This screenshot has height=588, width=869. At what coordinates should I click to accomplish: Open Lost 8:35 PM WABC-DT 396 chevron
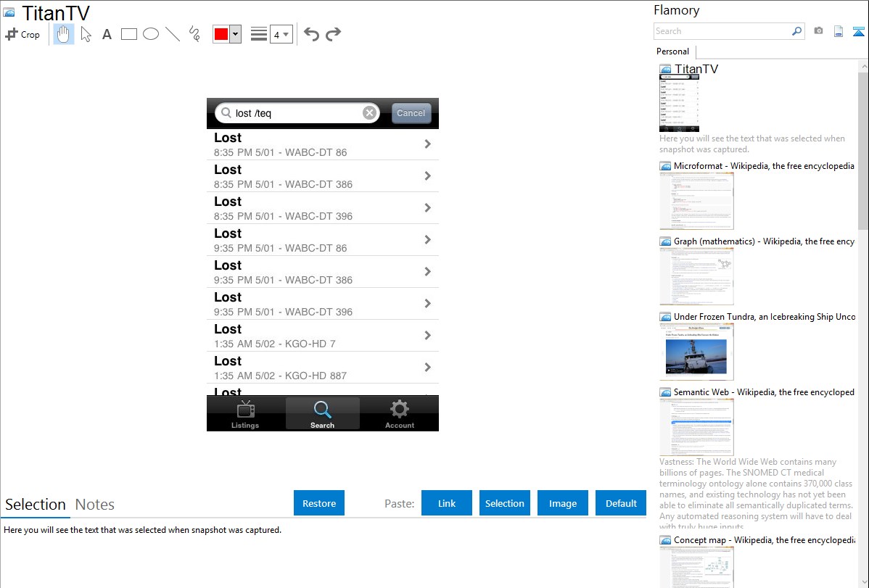click(428, 208)
